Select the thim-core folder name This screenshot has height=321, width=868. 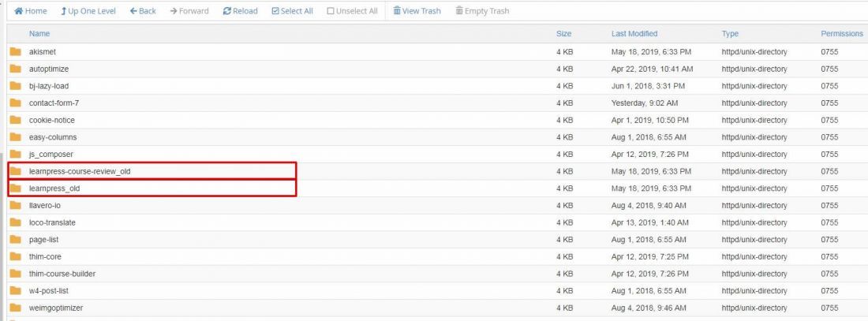[x=45, y=257]
